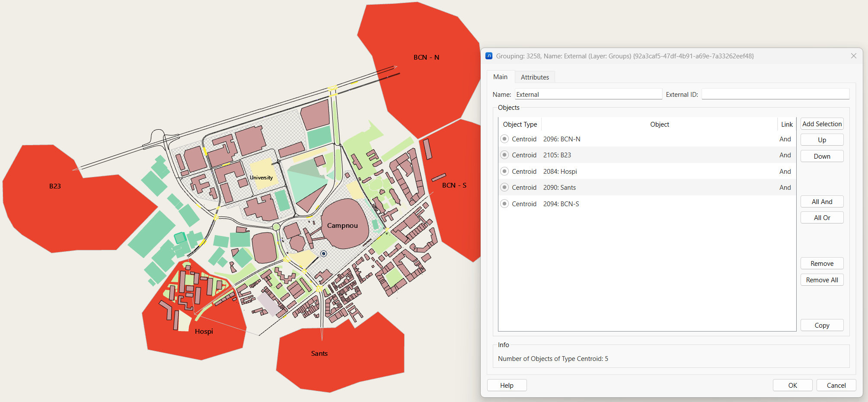Screen dimensions: 868x402
Task: Set all links with All And
Action: pos(821,202)
